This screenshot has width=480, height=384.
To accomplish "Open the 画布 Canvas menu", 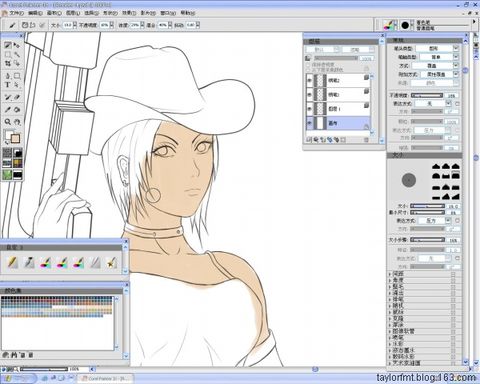I will point(54,13).
